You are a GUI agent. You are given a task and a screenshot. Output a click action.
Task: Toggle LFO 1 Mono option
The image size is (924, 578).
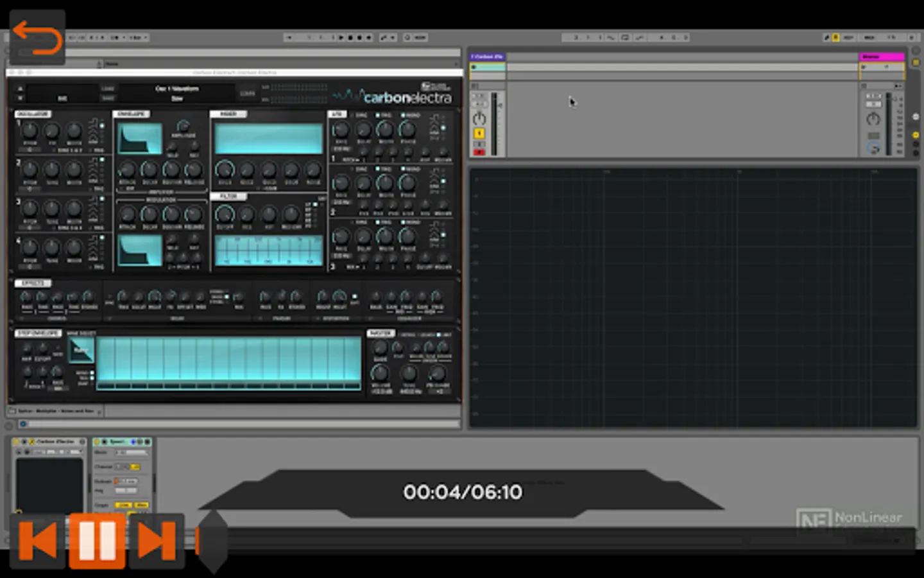click(x=410, y=116)
